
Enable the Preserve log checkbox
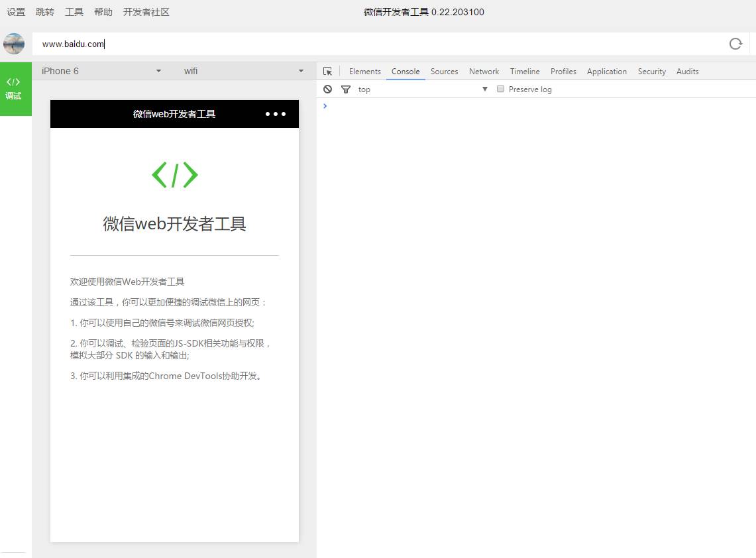tap(500, 89)
